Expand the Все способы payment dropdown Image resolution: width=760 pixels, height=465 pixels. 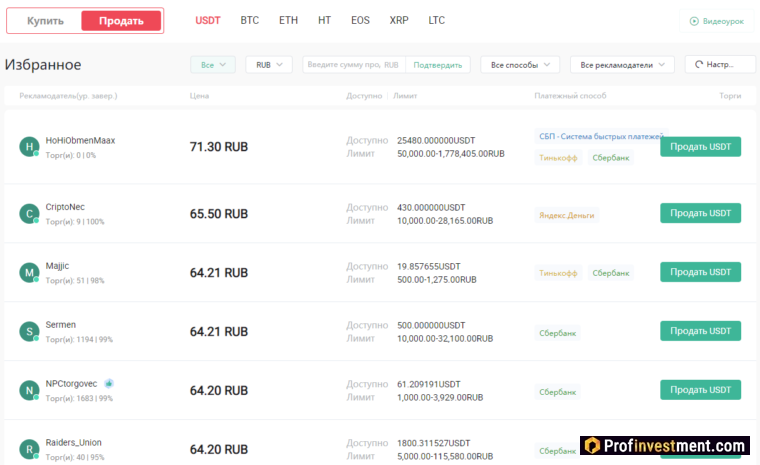(x=520, y=64)
